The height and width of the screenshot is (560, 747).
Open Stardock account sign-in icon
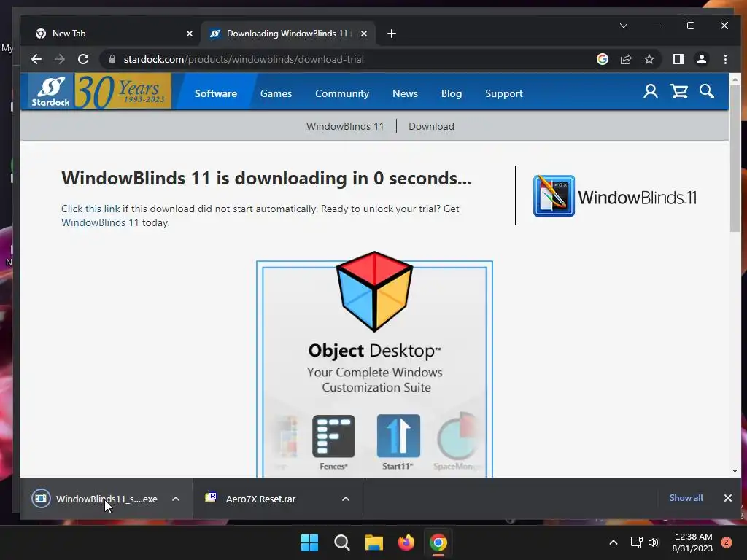pos(650,91)
